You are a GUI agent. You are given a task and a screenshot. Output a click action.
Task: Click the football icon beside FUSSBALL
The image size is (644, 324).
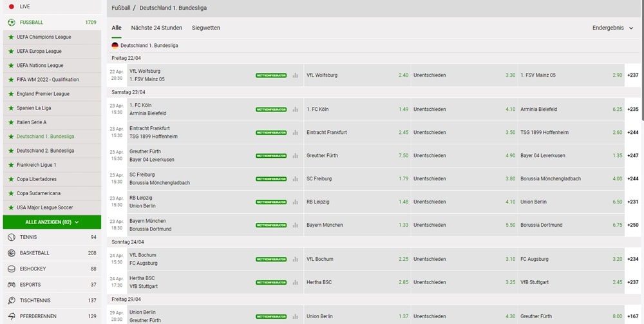click(12, 22)
